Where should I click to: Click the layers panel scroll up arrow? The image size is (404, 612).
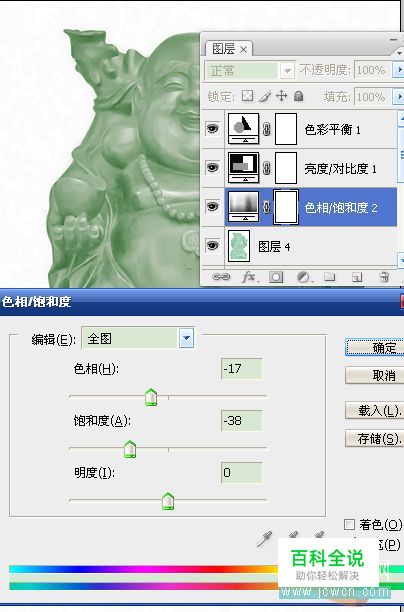coord(401,119)
